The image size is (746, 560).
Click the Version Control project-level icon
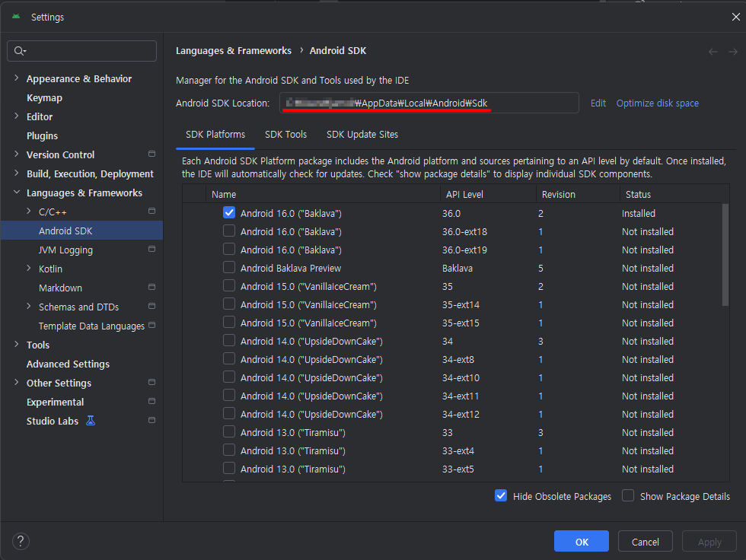[151, 154]
